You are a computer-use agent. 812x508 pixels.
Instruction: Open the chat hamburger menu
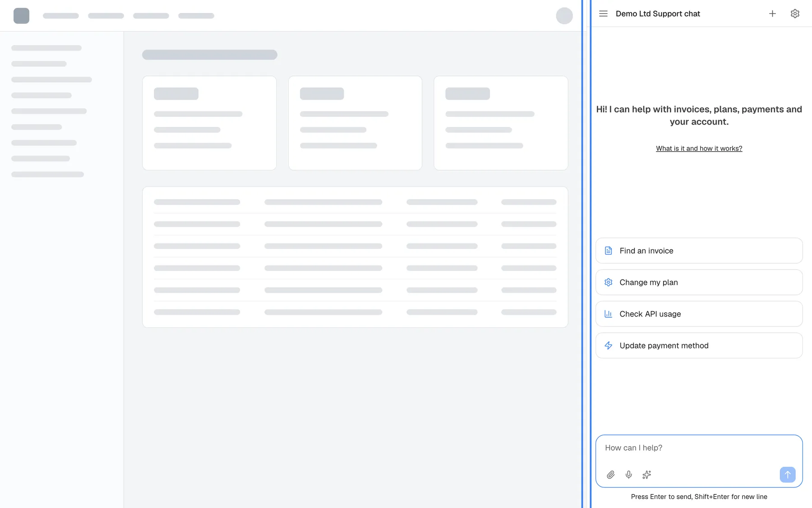click(603, 14)
